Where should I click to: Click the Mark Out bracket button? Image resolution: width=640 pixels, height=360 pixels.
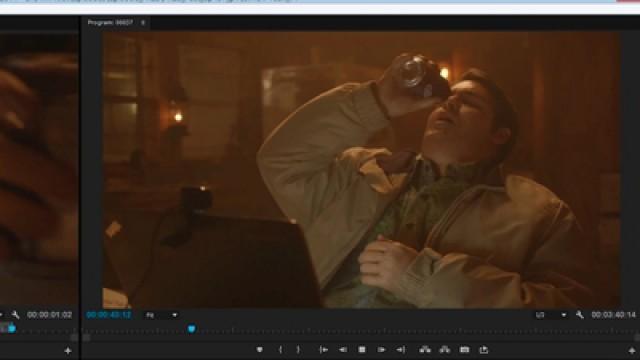point(298,350)
